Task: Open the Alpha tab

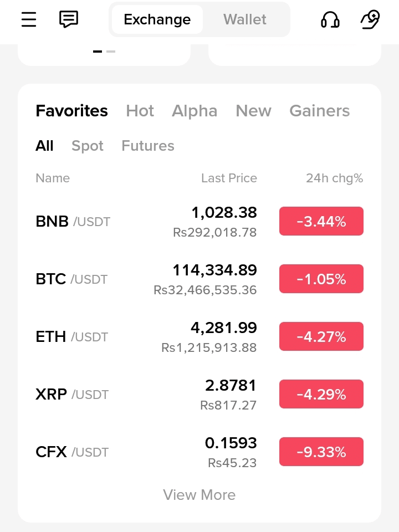Action: pyautogui.click(x=195, y=111)
